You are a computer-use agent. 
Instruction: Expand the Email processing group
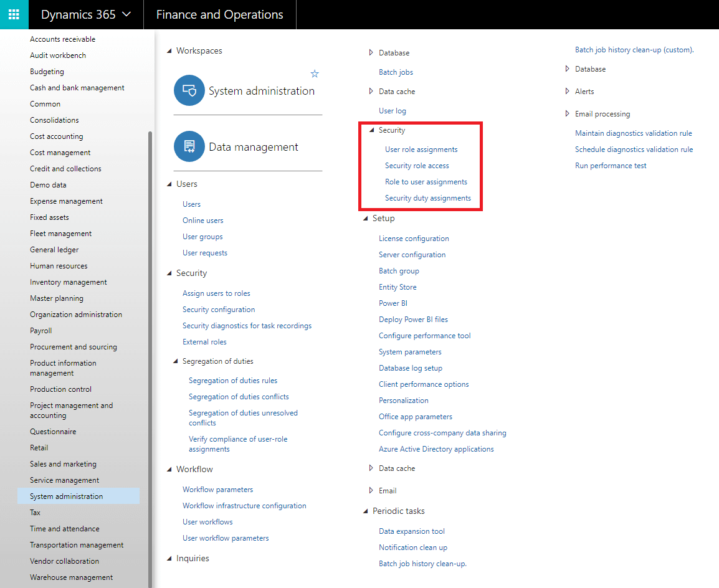(567, 113)
